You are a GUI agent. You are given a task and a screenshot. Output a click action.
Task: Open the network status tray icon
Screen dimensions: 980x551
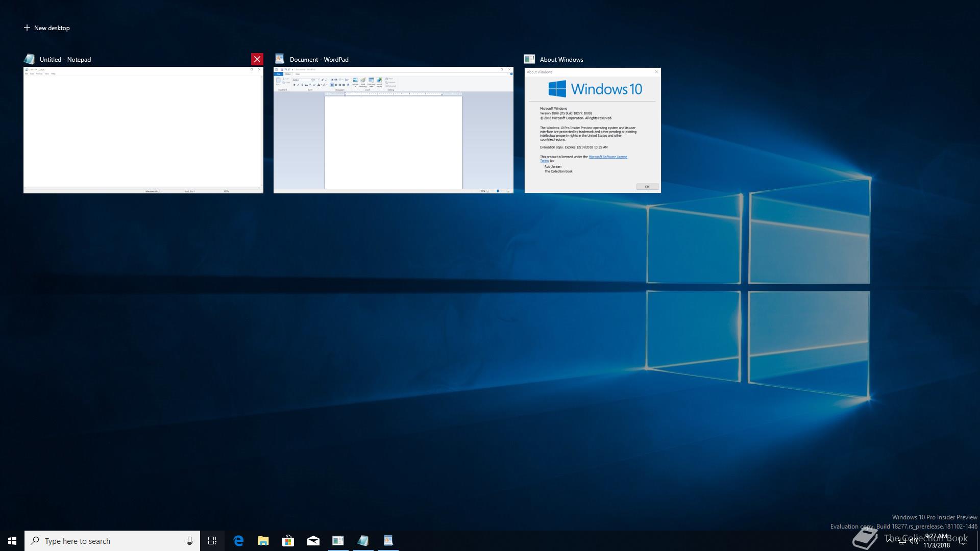[902, 541]
